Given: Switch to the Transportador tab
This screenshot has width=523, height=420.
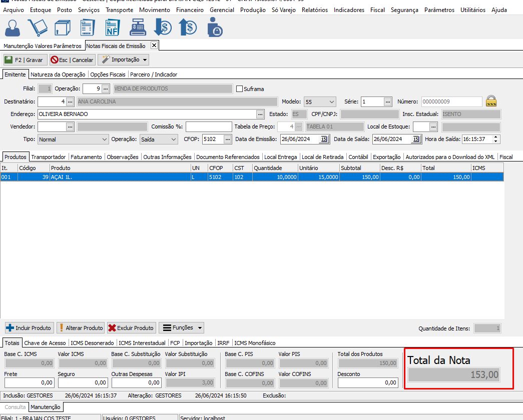Looking at the screenshot, I should click(x=49, y=157).
